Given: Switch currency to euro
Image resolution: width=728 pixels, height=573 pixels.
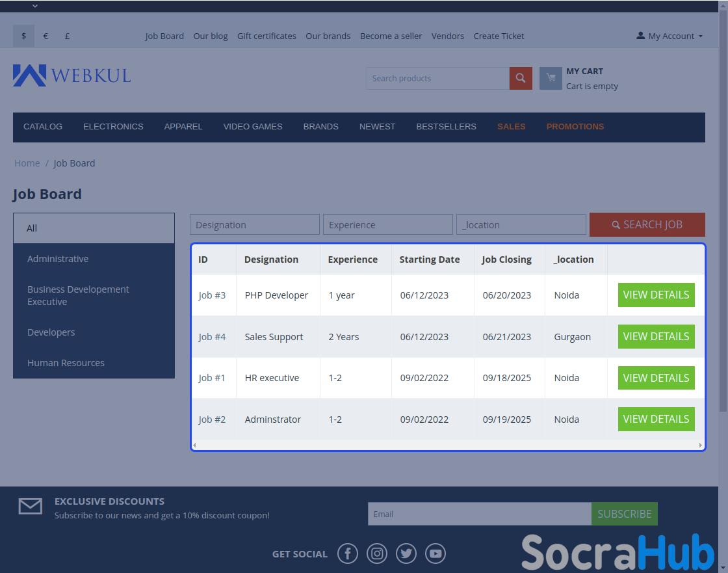Looking at the screenshot, I should tap(45, 36).
